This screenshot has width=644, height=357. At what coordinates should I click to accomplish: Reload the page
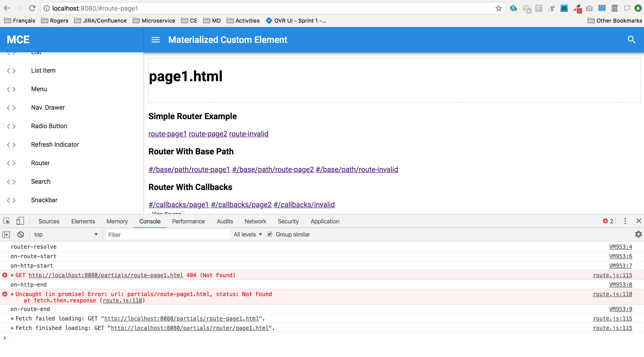pos(32,8)
